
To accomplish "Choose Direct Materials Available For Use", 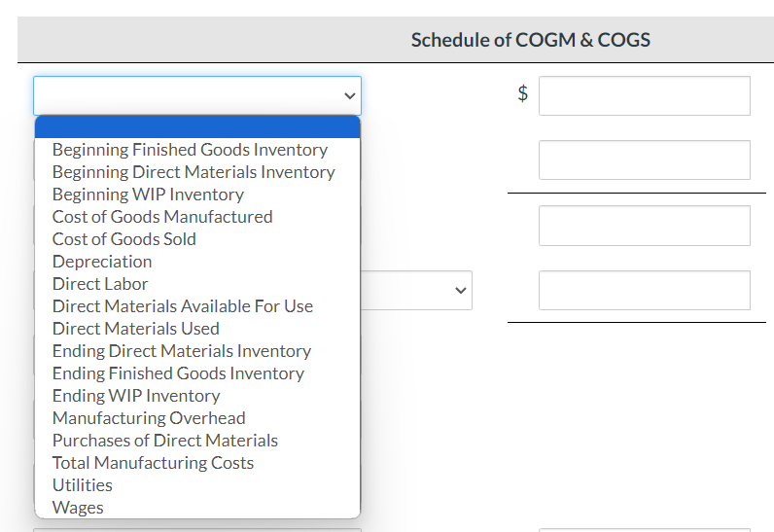I will pyautogui.click(x=183, y=306).
